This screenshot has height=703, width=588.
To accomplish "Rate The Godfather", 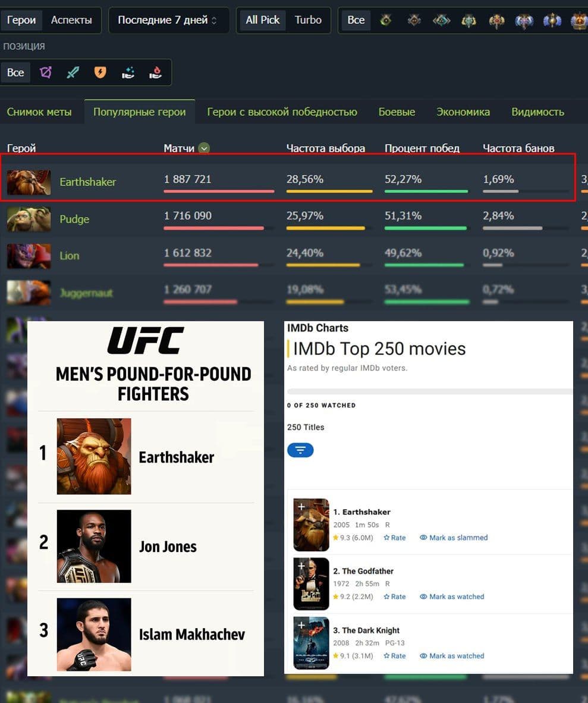I will pos(395,597).
